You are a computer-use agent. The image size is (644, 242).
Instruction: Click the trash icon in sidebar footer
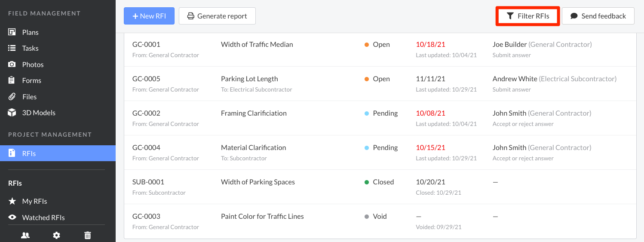(x=88, y=235)
